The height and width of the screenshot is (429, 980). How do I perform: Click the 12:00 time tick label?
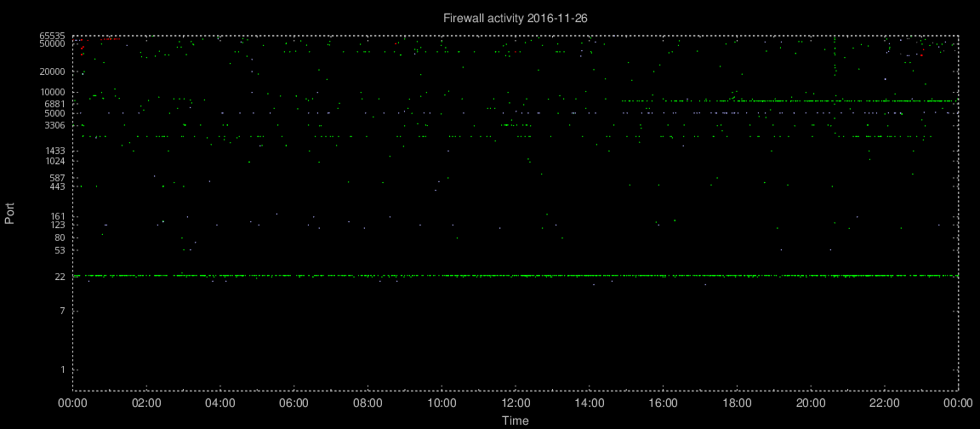point(515,403)
